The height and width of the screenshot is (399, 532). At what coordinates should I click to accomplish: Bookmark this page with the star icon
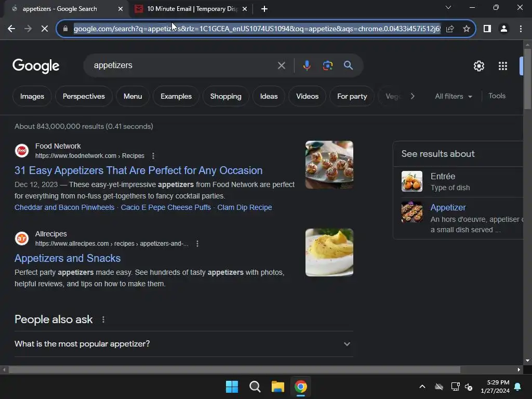pyautogui.click(x=467, y=29)
